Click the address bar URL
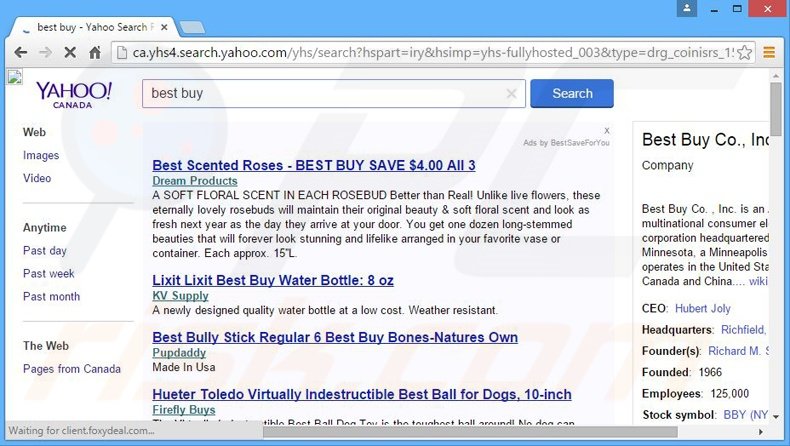Viewport: 790px width, 446px height. (x=432, y=52)
